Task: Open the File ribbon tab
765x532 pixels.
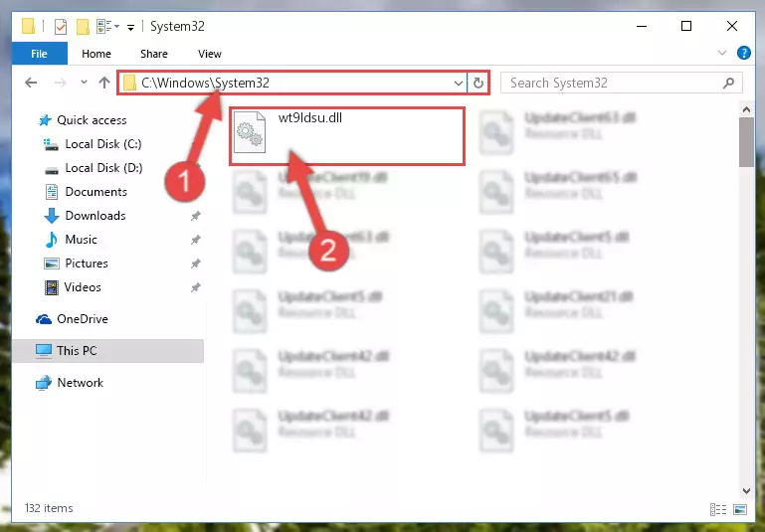Action: coord(40,54)
